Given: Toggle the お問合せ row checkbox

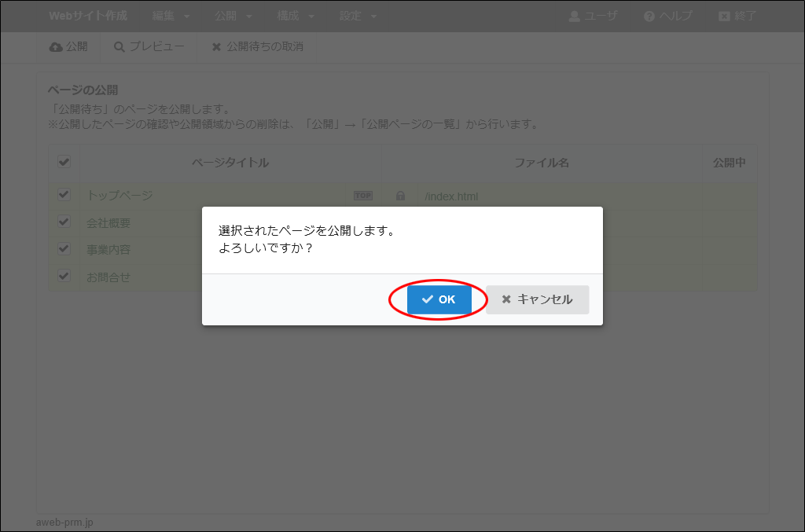Looking at the screenshot, I should tap(64, 277).
